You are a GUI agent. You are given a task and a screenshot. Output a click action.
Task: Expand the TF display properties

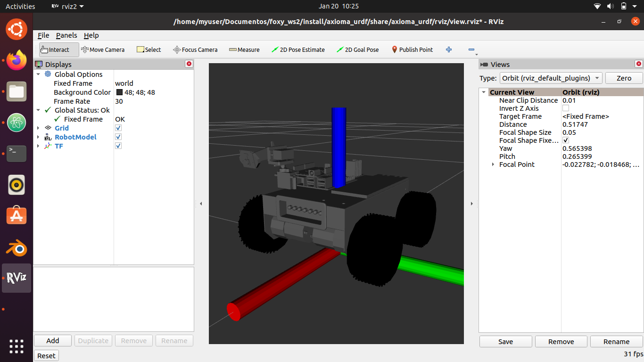(38, 146)
